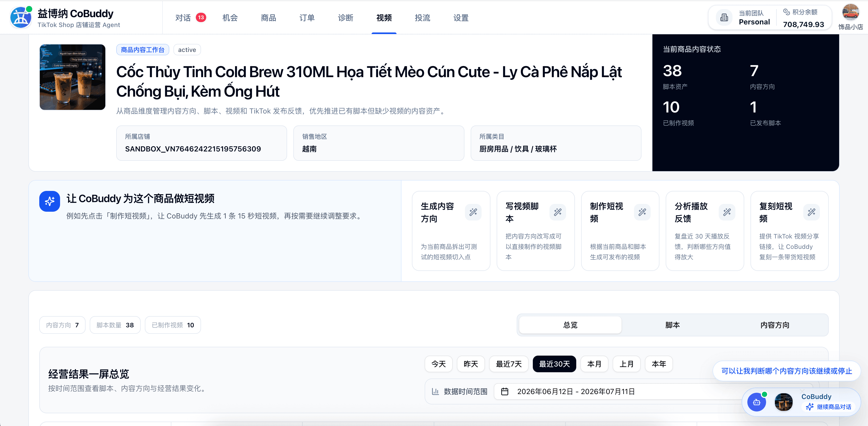Switch to the 商品 tab
868x426 pixels.
tap(269, 17)
